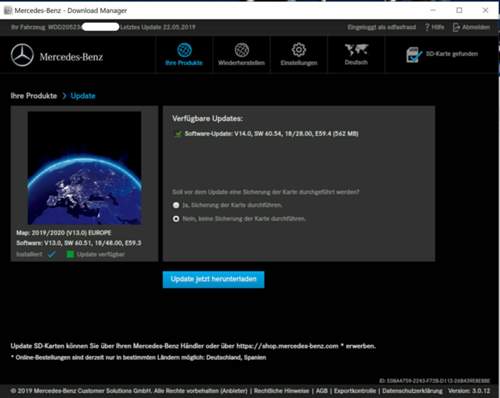Click the SD-Karte gefunden card icon
500x398 pixels.
coord(414,55)
